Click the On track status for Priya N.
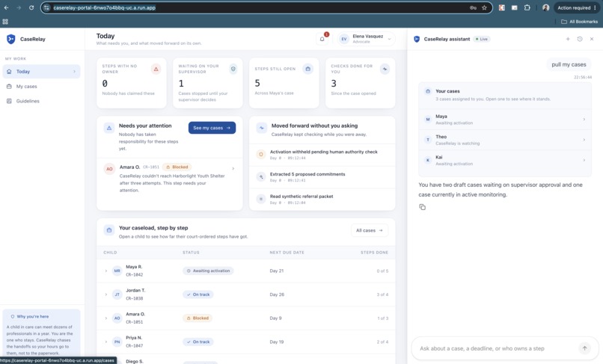This screenshot has width=603, height=364. click(x=198, y=342)
